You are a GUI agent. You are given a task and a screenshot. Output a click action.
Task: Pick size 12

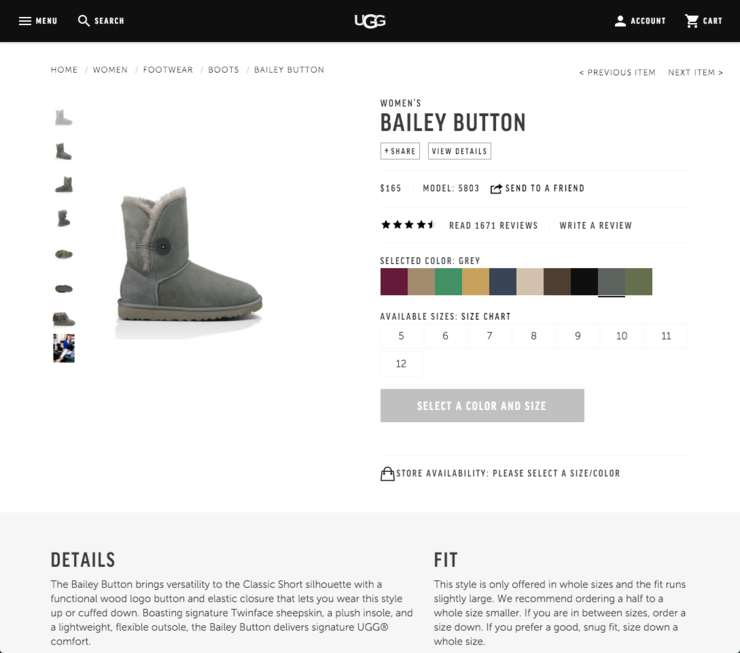[401, 364]
